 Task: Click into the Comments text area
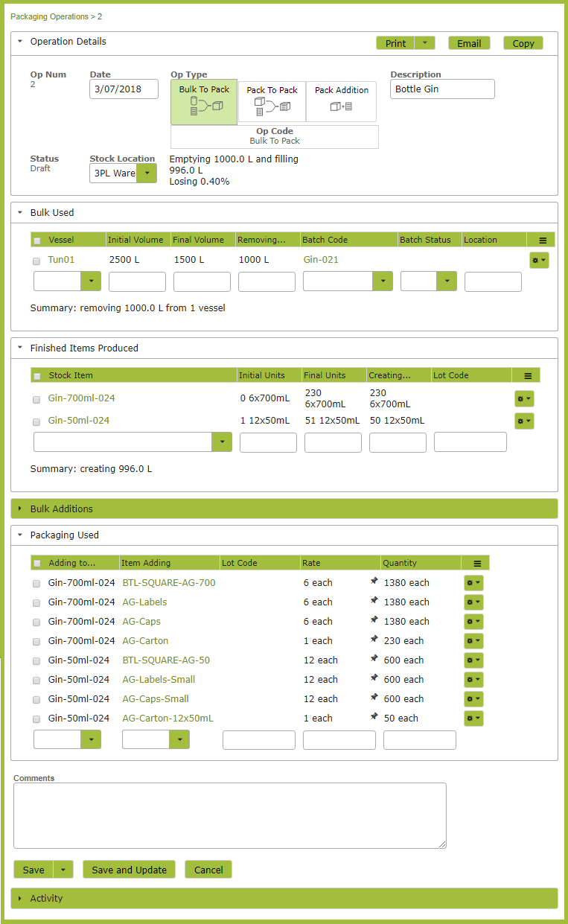[x=230, y=815]
